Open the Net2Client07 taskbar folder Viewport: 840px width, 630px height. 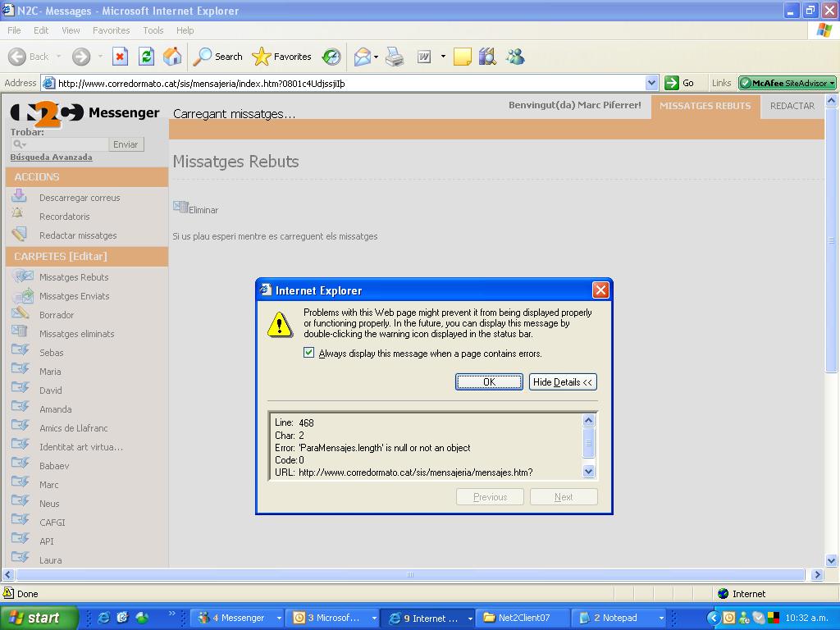(x=523, y=618)
